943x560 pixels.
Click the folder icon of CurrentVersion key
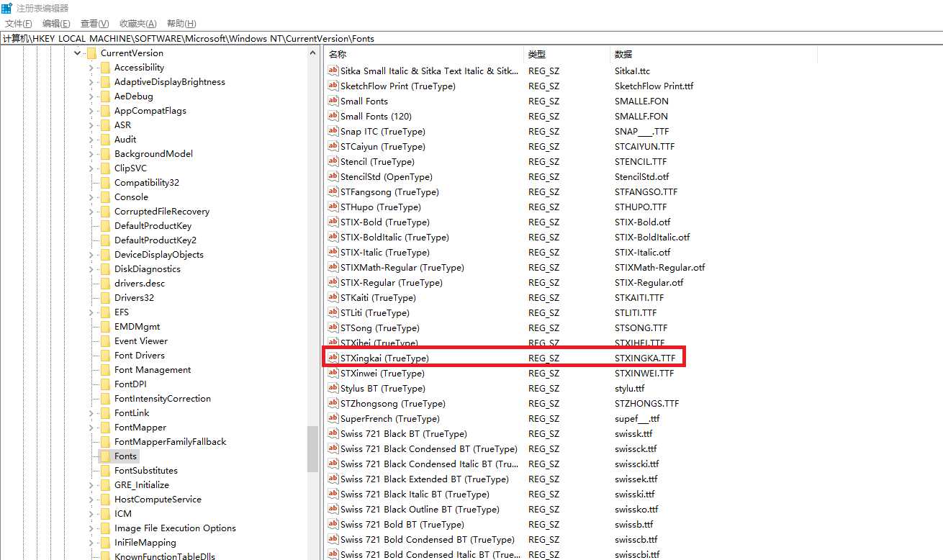91,53
